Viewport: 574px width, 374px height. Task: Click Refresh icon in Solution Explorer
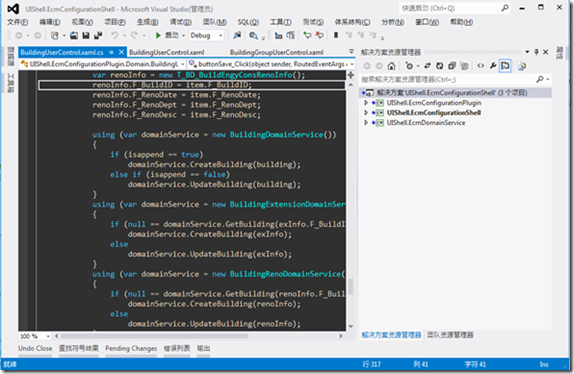tap(439, 66)
